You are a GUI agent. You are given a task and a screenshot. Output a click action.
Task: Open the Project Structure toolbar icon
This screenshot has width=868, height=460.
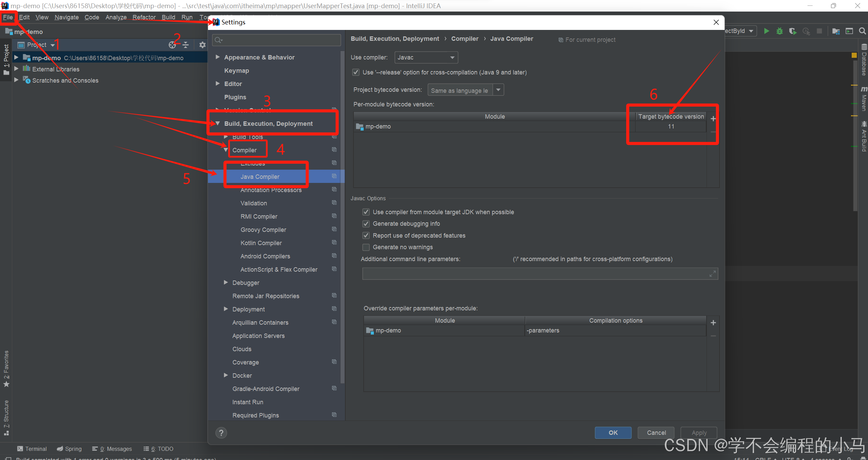pyautogui.click(x=836, y=31)
